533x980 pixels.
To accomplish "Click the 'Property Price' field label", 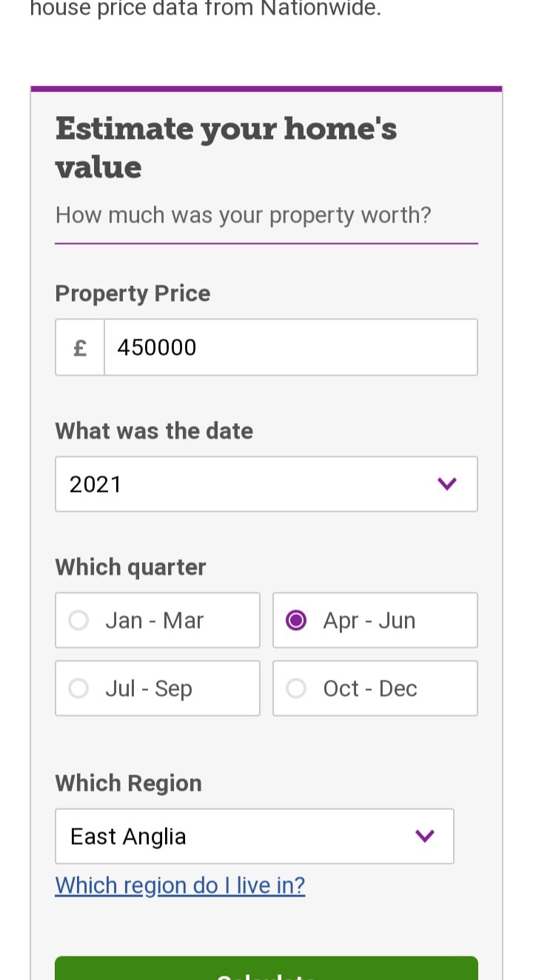I will tap(133, 293).
